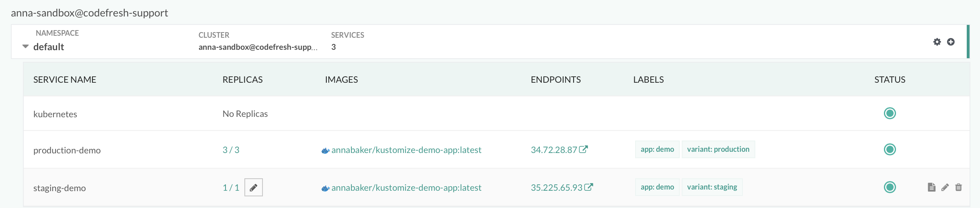Click kubernetes service status indicator
The width and height of the screenshot is (980, 208).
890,114
